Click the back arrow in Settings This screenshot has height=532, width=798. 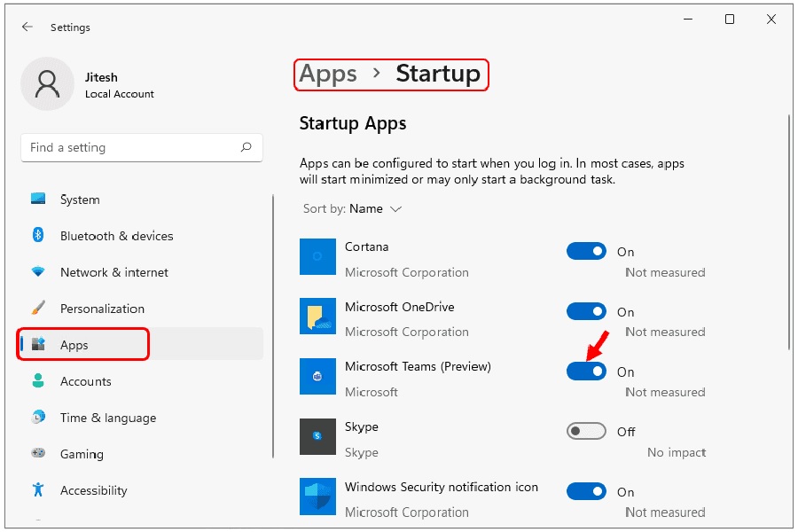pos(27,27)
